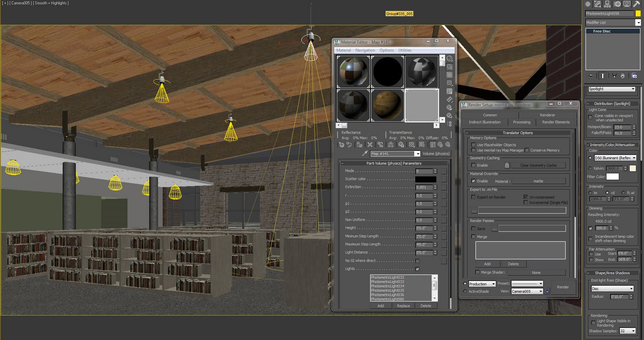The width and height of the screenshot is (644, 340).
Task: Check Conserve Memory option
Action: (526, 150)
